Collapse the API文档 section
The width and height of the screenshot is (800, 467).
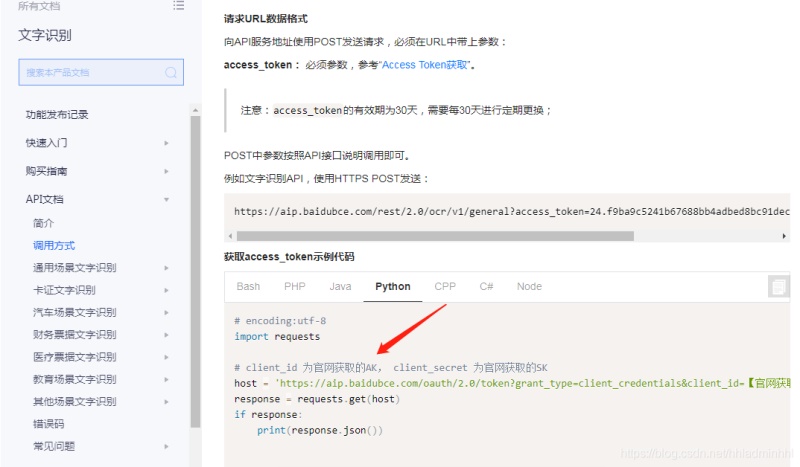166,200
